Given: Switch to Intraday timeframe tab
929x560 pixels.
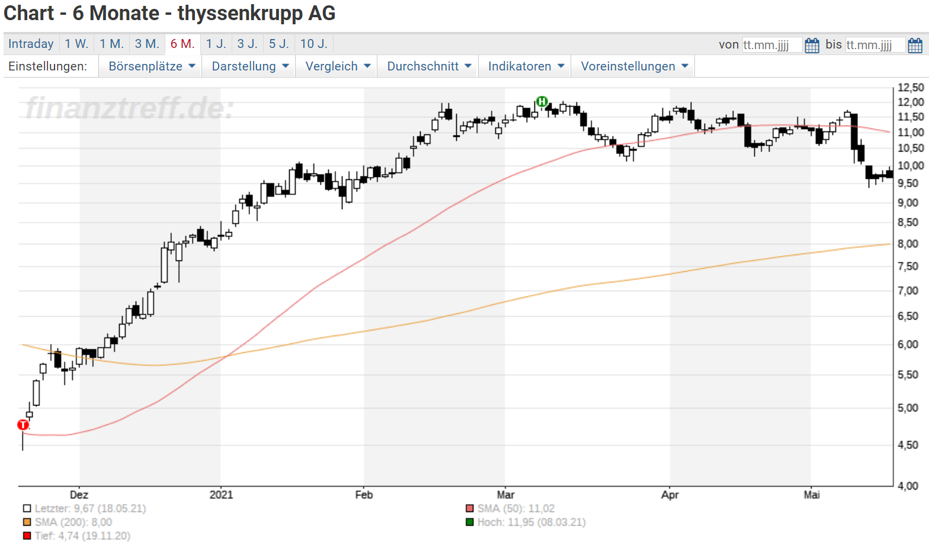Looking at the screenshot, I should 31,44.
